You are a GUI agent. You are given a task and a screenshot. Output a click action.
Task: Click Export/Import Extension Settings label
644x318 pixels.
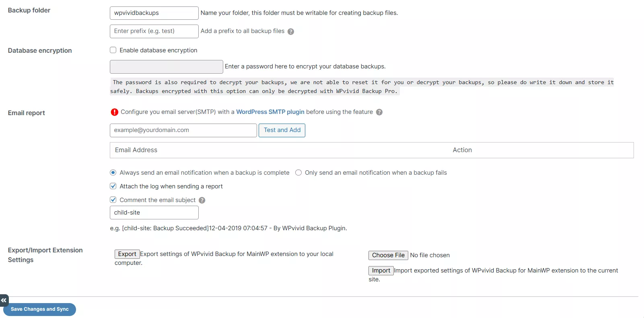[45, 255]
